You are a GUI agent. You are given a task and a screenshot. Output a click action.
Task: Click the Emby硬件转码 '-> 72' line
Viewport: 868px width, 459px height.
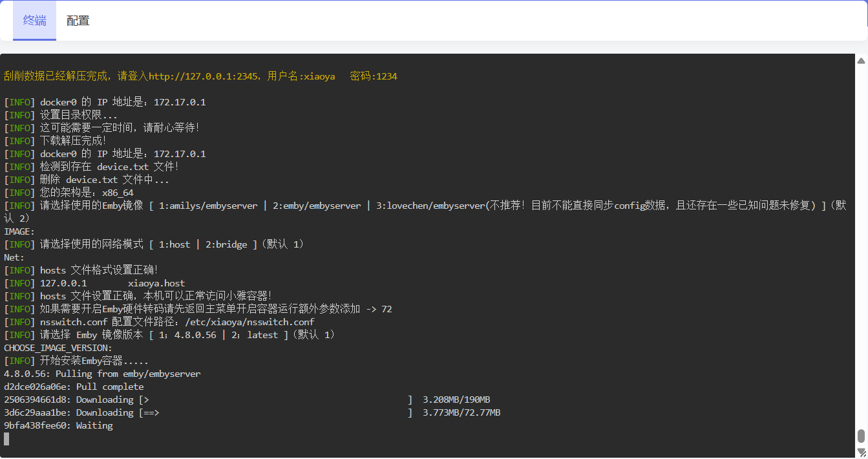tap(198, 309)
